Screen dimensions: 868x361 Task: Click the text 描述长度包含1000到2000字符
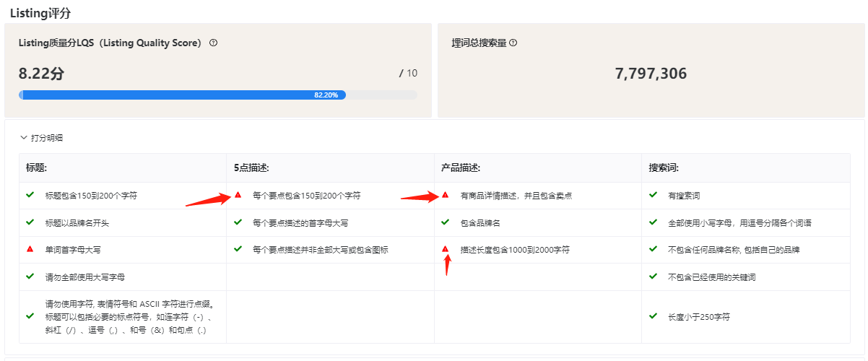tap(515, 250)
